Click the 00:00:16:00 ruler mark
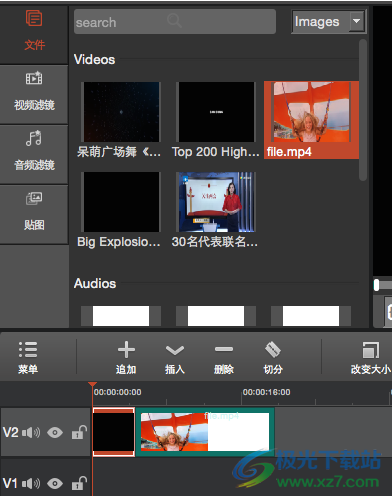Screen dimensions: 392x498 266,392
